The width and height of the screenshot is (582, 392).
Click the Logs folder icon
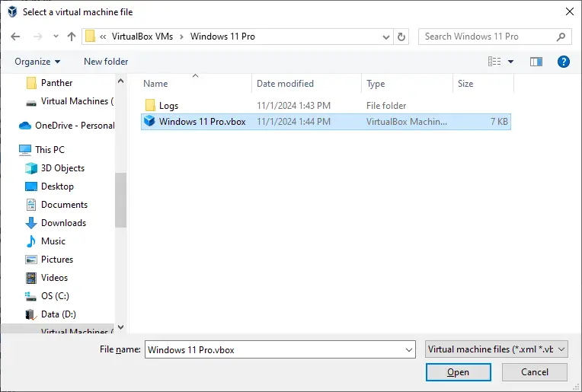pos(150,105)
